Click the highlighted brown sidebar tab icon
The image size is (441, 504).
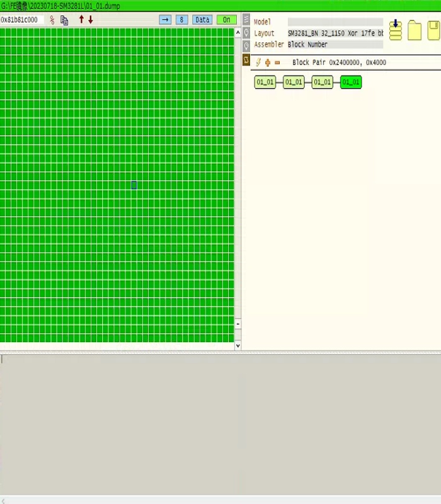(x=246, y=59)
